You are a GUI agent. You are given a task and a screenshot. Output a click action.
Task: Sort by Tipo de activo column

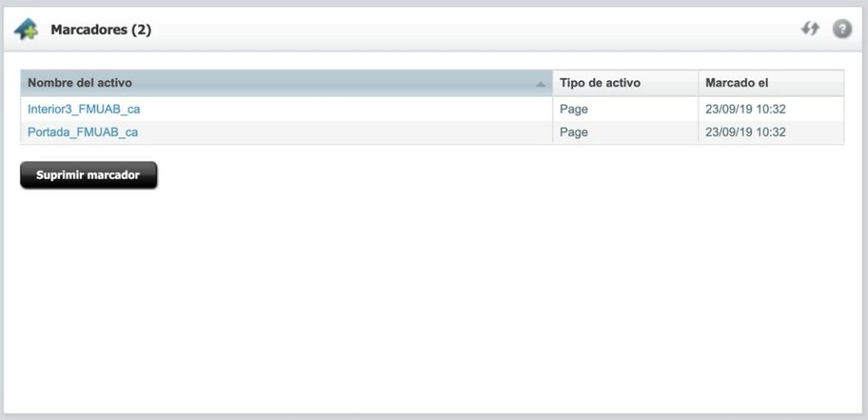[599, 83]
